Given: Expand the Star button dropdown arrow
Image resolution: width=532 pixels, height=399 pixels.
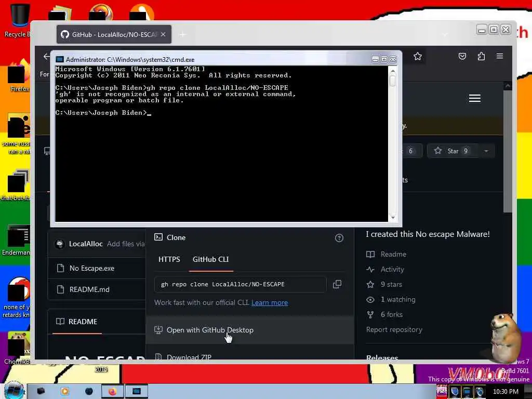Looking at the screenshot, I should [x=486, y=151].
